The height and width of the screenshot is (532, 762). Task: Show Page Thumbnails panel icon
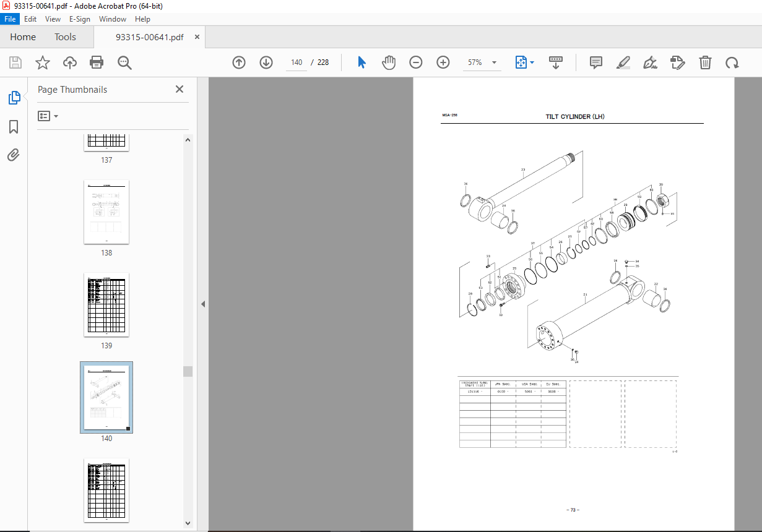14,98
